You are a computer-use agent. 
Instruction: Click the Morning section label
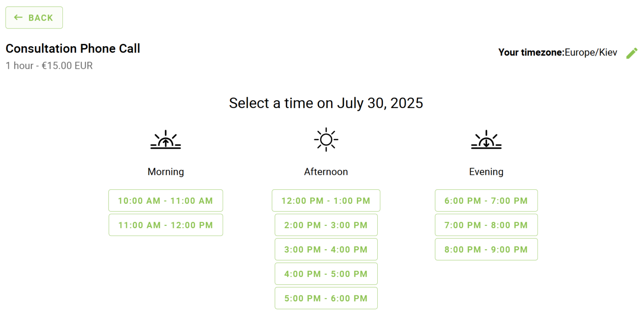(x=166, y=171)
